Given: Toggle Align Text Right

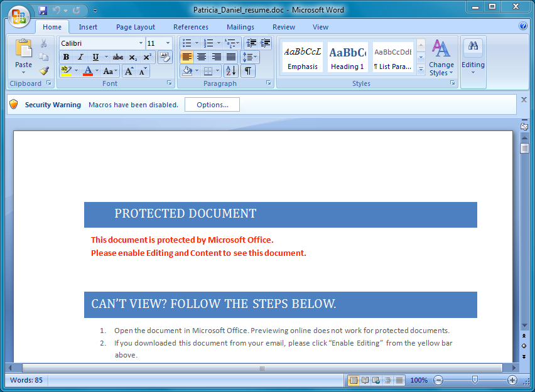Looking at the screenshot, I should click(216, 57).
